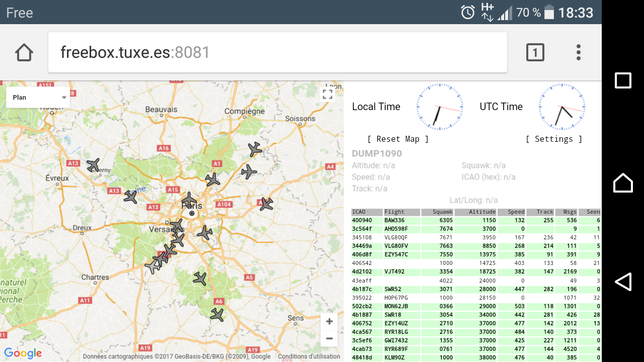The width and height of the screenshot is (644, 362).
Task: Select flight GWI7432 row
Action: 476,340
